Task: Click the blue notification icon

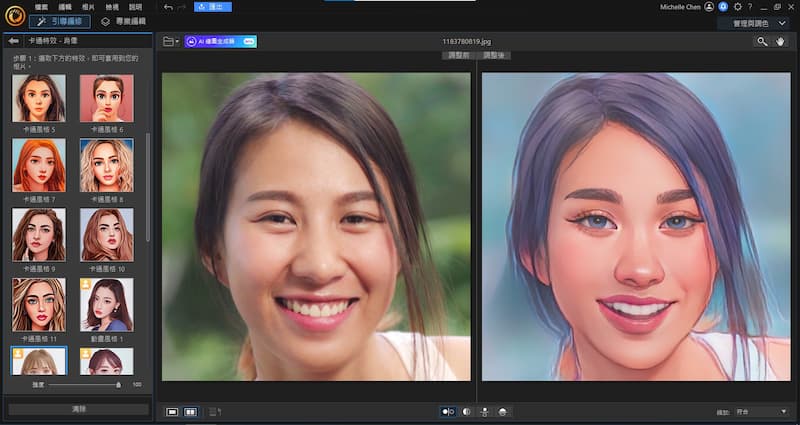Action: [x=723, y=7]
